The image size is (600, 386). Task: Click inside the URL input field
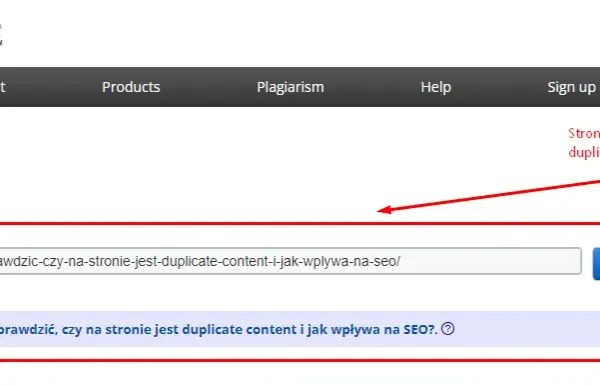click(x=290, y=261)
